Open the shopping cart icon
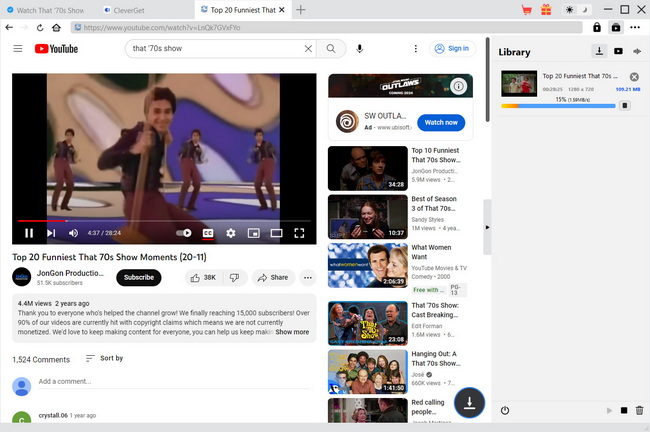This screenshot has height=432, width=650. click(526, 10)
